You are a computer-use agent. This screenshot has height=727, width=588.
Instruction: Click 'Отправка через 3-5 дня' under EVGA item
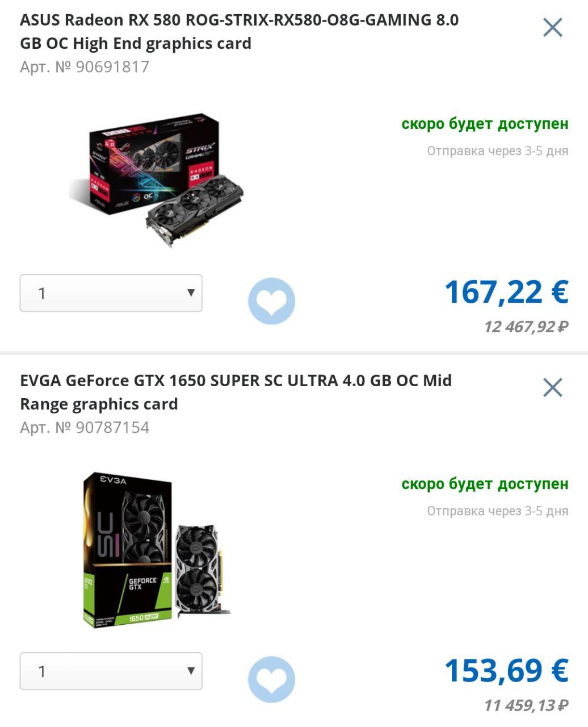click(x=498, y=511)
